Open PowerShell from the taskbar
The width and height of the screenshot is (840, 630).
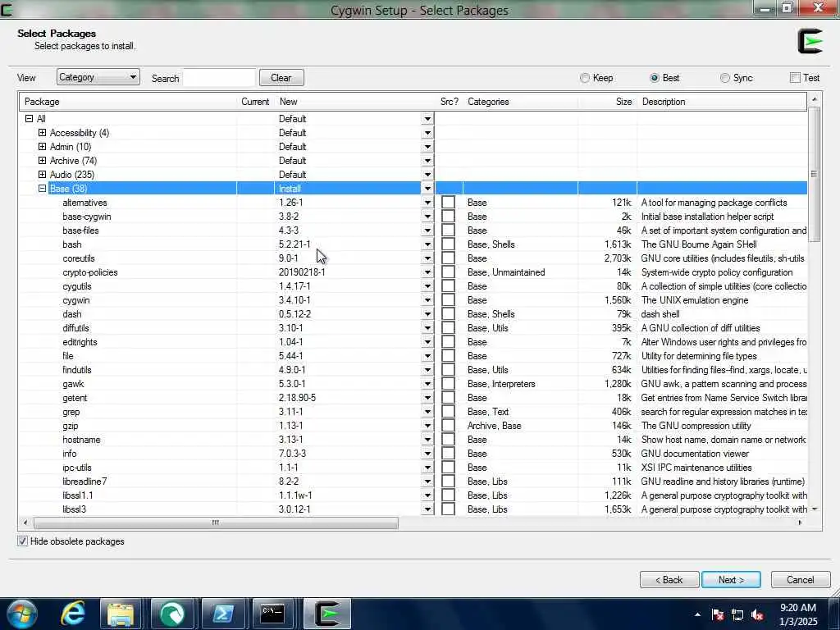pos(222,614)
